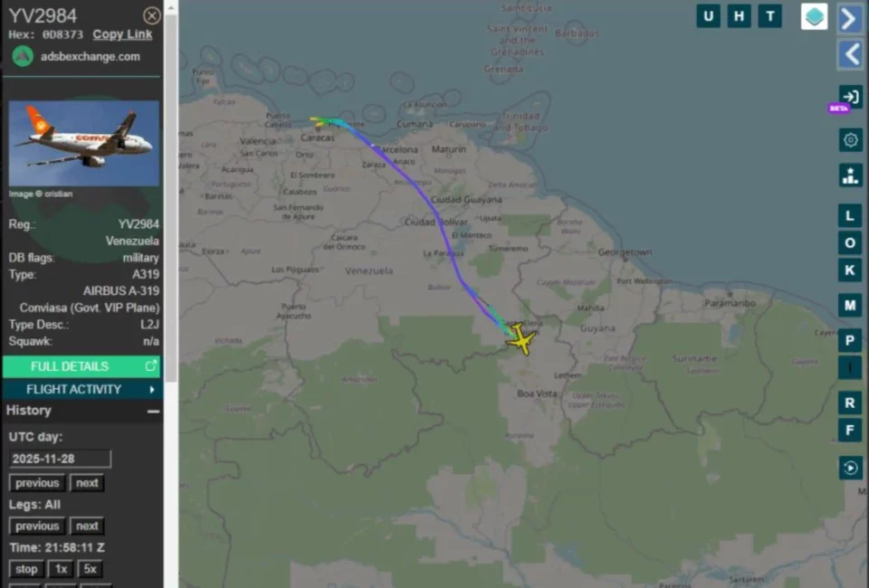
Task: Toggle the H map button
Action: coord(740,16)
